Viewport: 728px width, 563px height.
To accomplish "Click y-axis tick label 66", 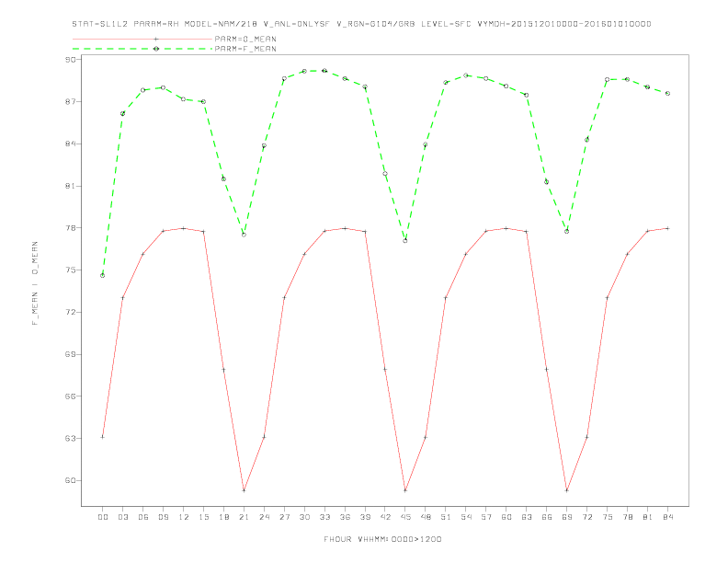I will coord(71,396).
